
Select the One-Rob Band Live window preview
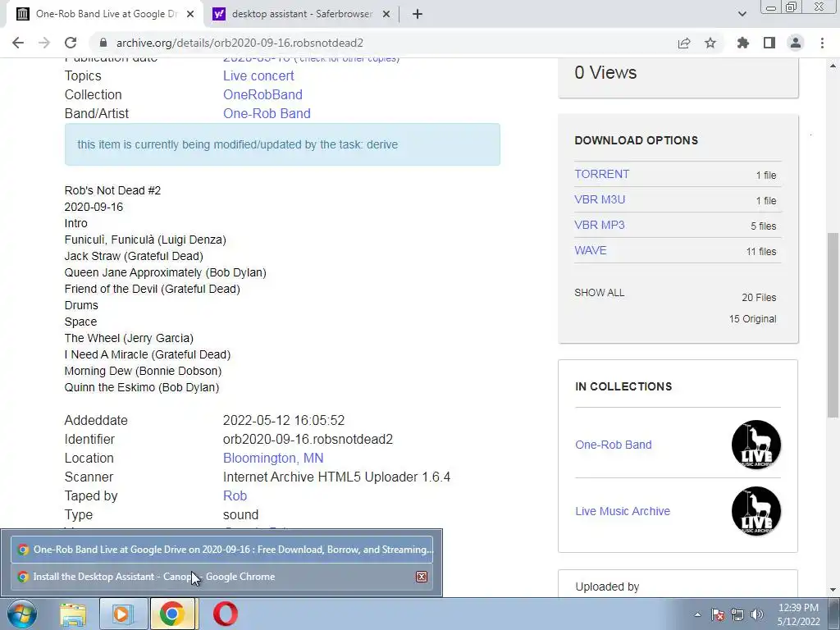[221, 550]
